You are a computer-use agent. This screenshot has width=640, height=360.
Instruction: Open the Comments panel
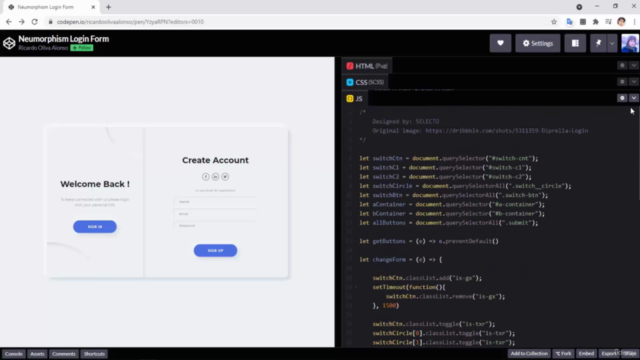pos(64,354)
